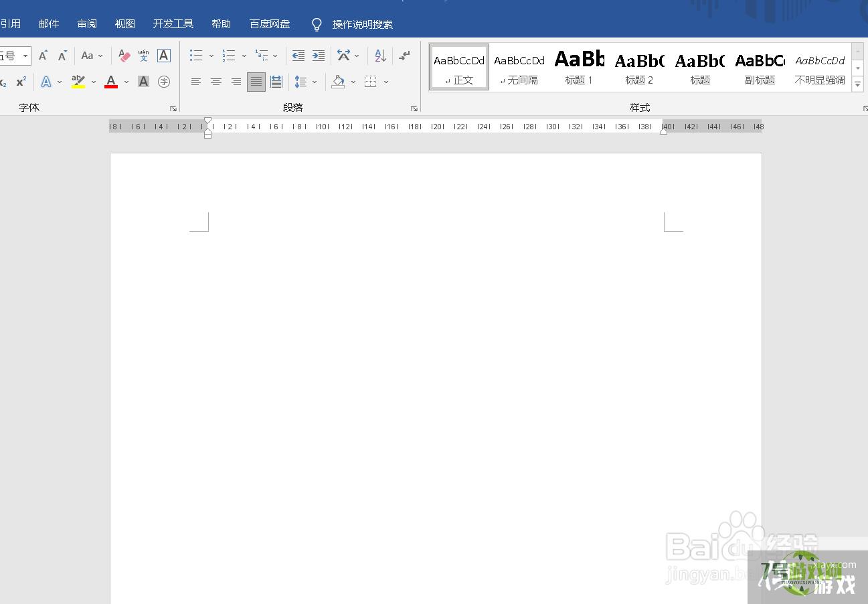Align the paragraph left
Screen dimensions: 868x604
click(x=196, y=82)
